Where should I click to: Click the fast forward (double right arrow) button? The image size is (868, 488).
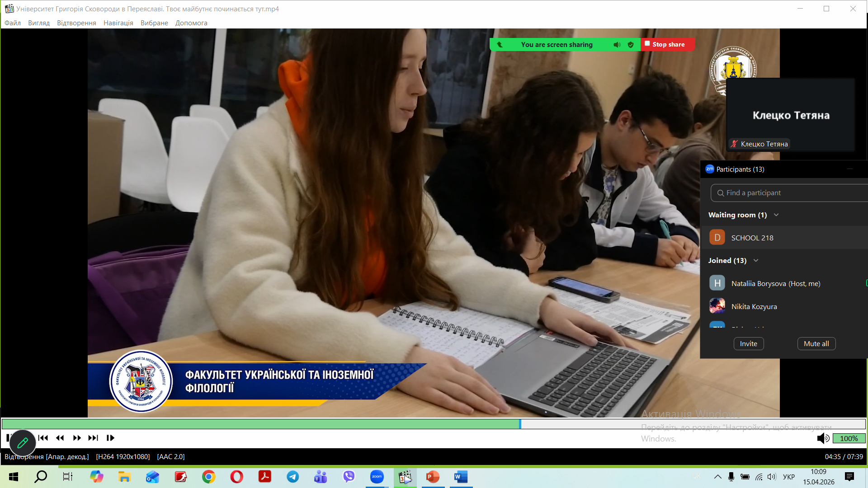[x=77, y=438]
